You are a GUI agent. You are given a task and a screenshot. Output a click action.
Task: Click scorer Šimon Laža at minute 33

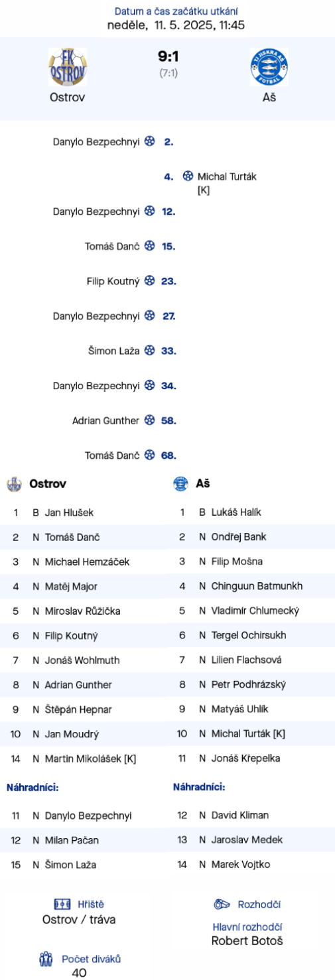coord(113,351)
